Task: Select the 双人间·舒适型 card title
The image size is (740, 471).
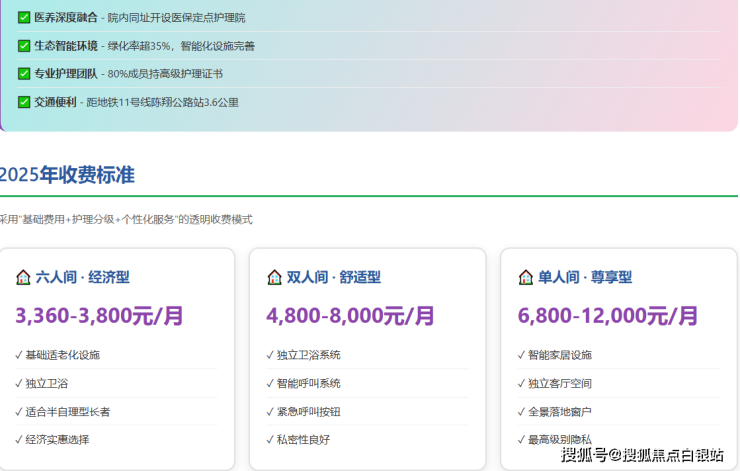Action: 333,277
